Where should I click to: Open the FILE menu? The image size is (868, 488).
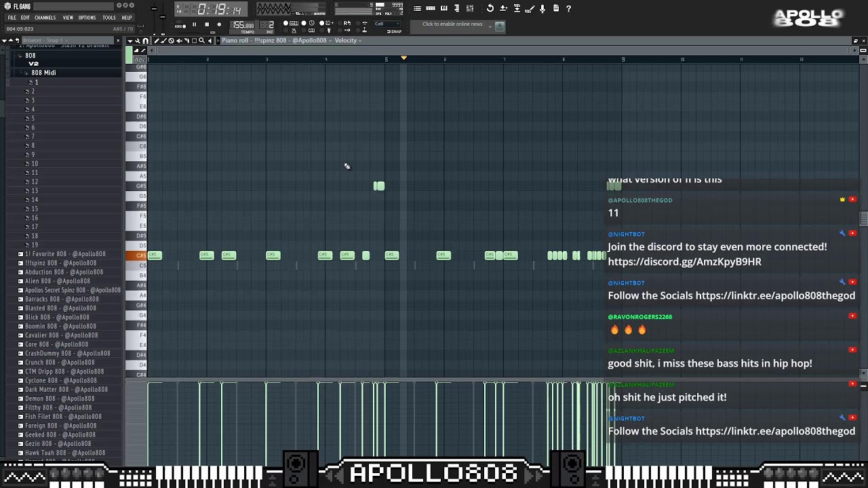click(12, 18)
